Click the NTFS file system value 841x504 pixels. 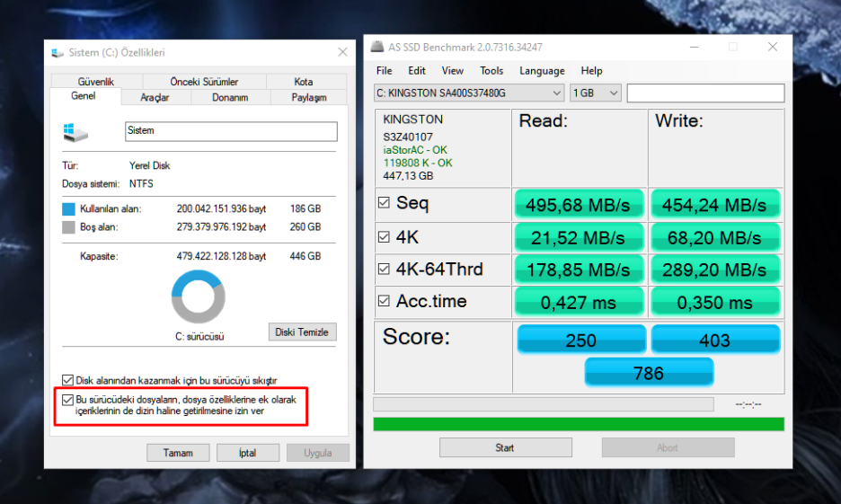141,183
